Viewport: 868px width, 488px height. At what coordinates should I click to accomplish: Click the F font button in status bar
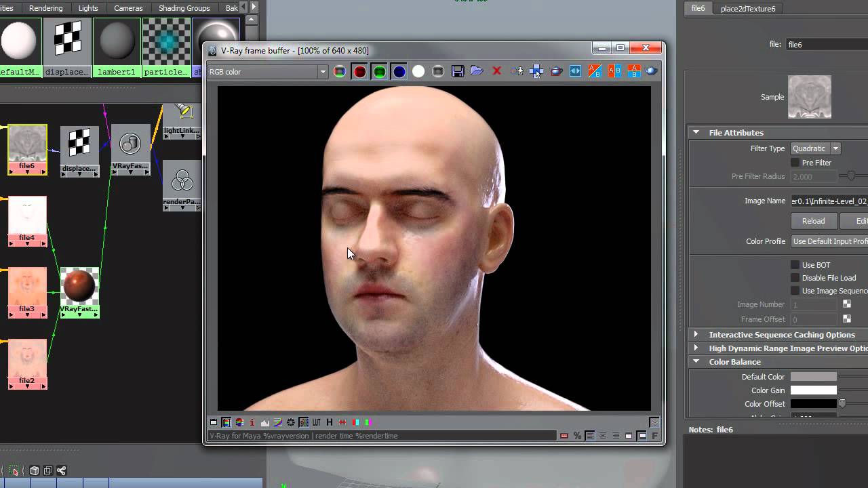tap(655, 436)
